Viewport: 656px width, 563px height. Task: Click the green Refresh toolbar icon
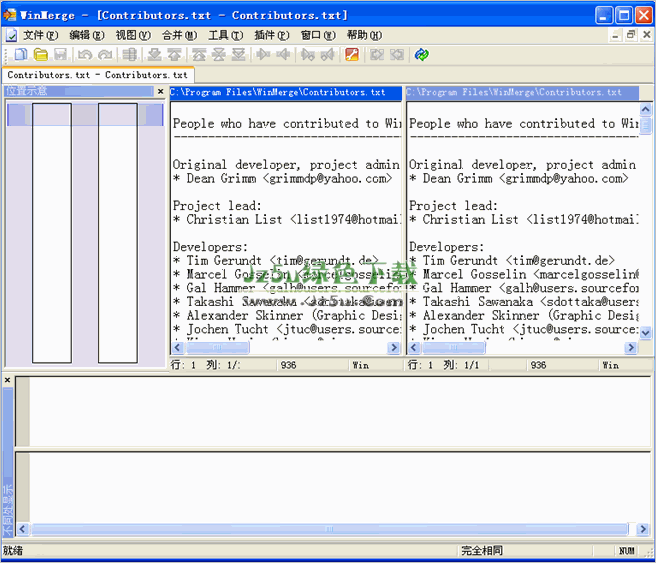pos(421,55)
